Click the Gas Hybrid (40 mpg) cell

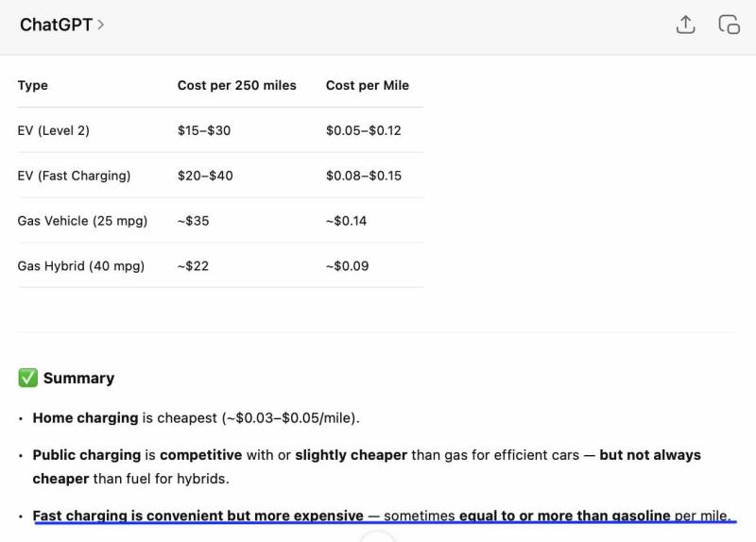coord(81,266)
